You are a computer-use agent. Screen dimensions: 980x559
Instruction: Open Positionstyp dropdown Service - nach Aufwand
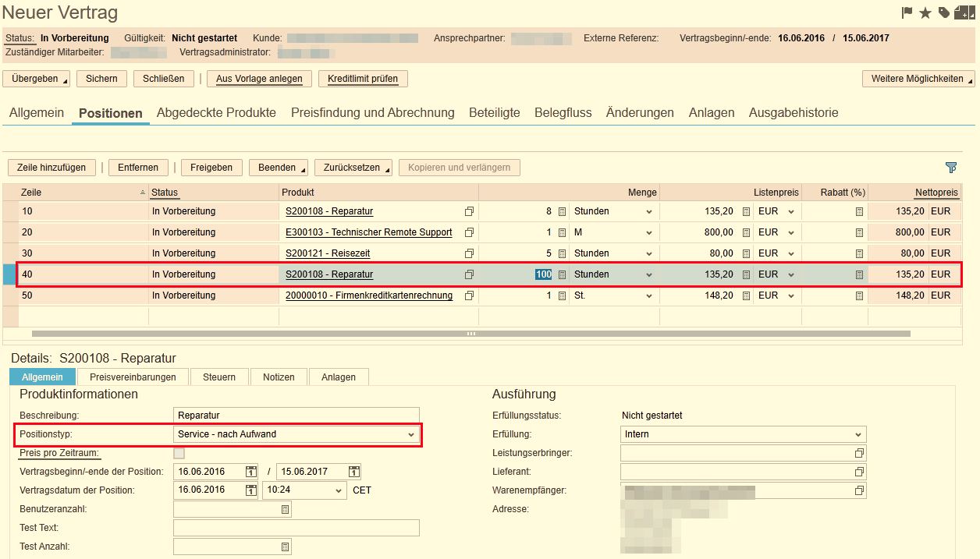tap(296, 434)
